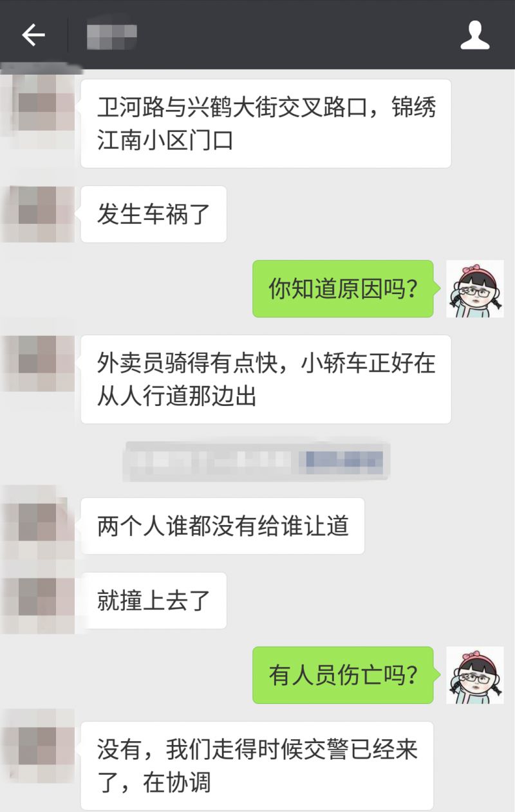Open the chat info profile icon
This screenshot has width=515, height=812.
click(475, 35)
